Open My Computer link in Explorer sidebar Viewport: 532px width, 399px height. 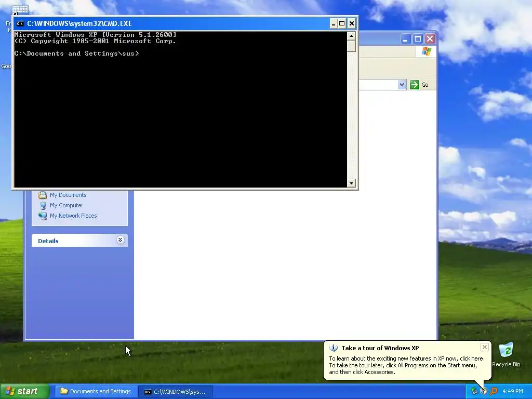tap(66, 205)
